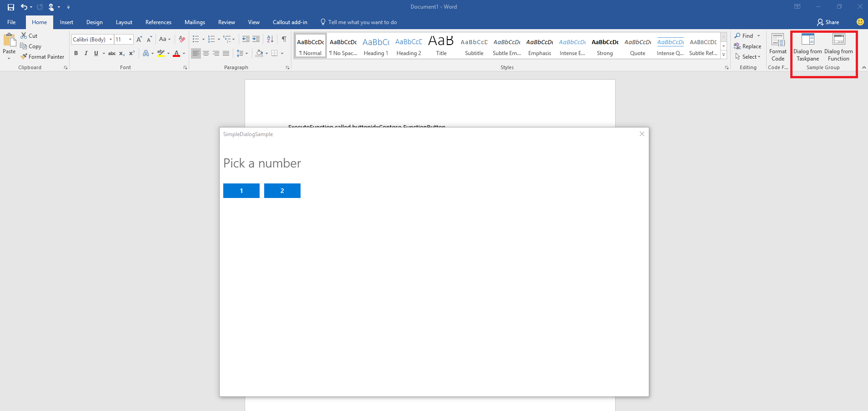The height and width of the screenshot is (411, 868).
Task: Select the Heading 1 style
Action: click(375, 46)
